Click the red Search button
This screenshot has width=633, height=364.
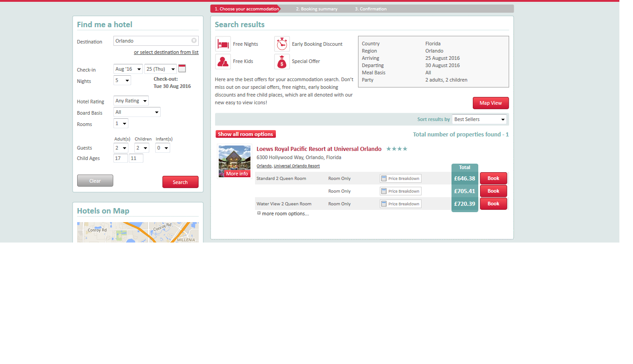click(181, 182)
